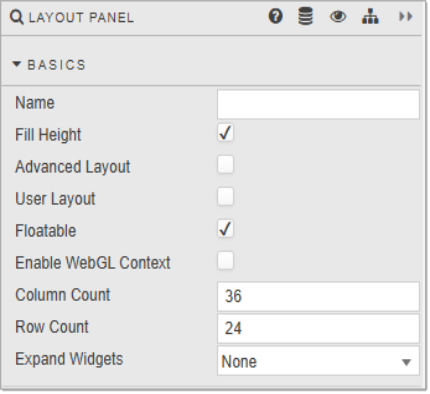Screen dimensions: 430x394
Task: Click the Expand Widgets dropdown arrow
Action: 406,362
